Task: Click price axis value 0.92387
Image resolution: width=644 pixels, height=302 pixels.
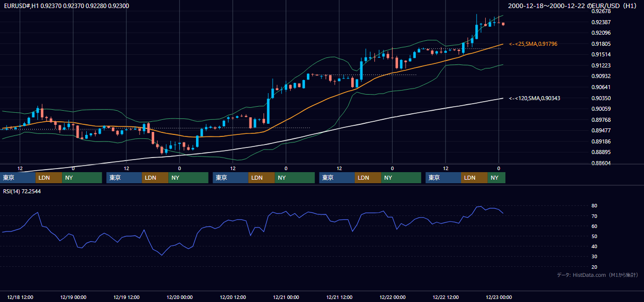Action: (x=601, y=22)
